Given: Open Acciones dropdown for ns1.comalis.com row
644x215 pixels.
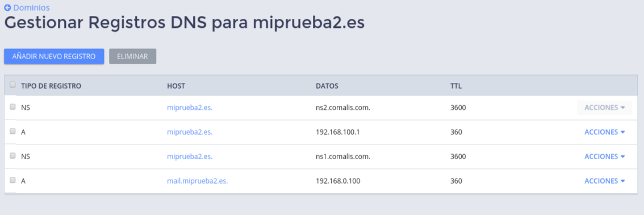Looking at the screenshot, I should pos(604,156).
